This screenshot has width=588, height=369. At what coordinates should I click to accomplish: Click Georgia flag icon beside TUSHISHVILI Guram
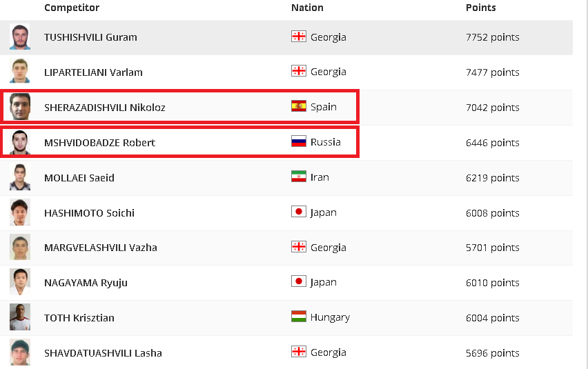tap(299, 37)
